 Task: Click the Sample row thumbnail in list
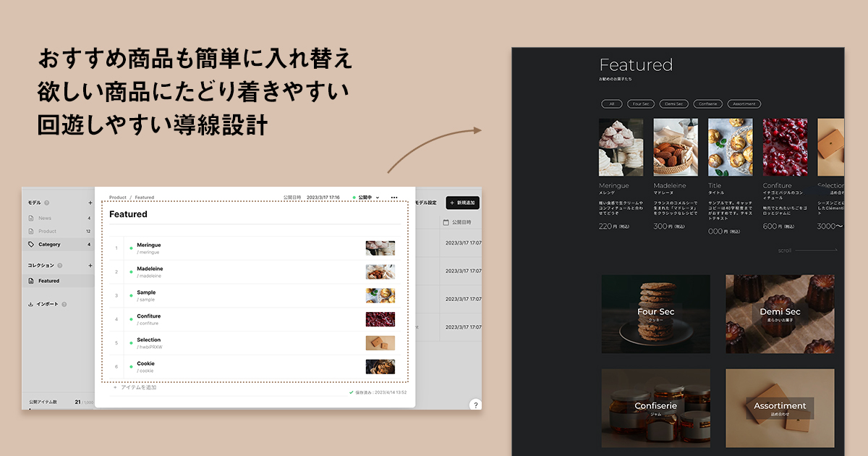coord(380,295)
